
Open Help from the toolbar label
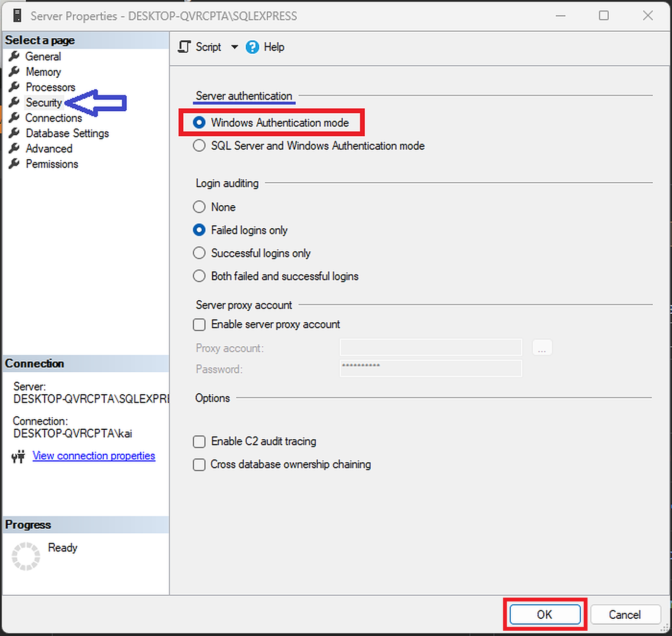click(x=274, y=47)
